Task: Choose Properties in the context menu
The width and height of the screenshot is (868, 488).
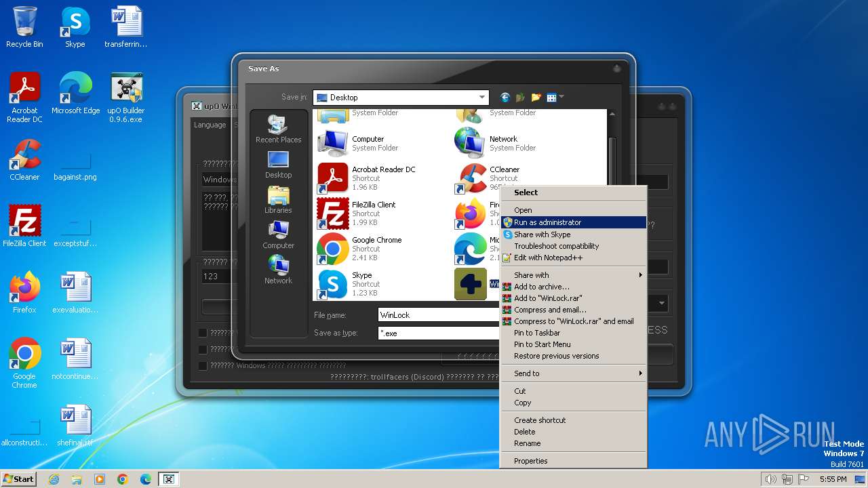Action: click(x=573, y=461)
